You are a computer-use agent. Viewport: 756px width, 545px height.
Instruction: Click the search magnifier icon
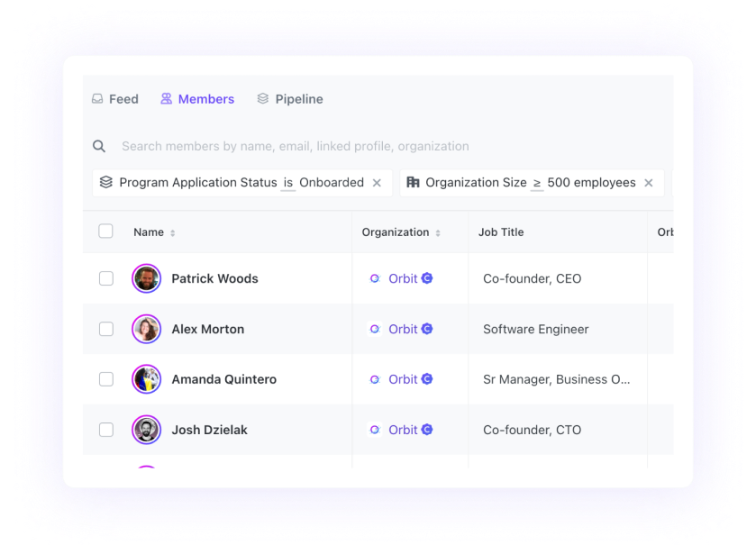tap(99, 146)
